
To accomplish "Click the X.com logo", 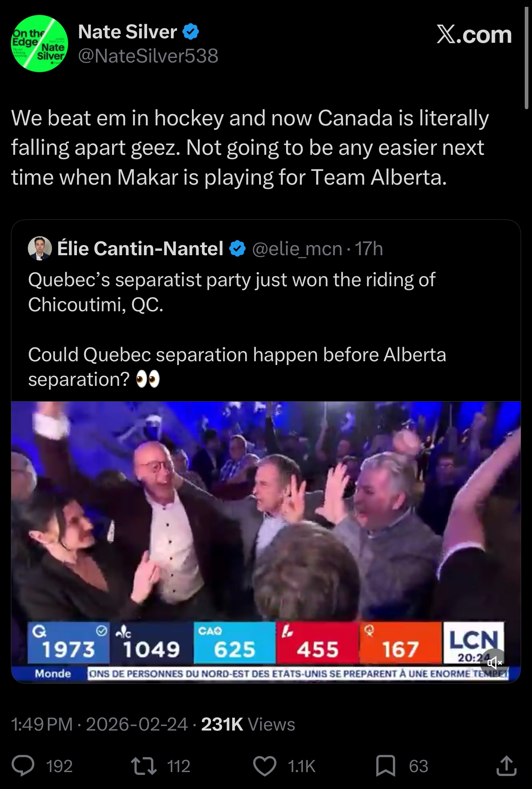I will click(x=474, y=35).
